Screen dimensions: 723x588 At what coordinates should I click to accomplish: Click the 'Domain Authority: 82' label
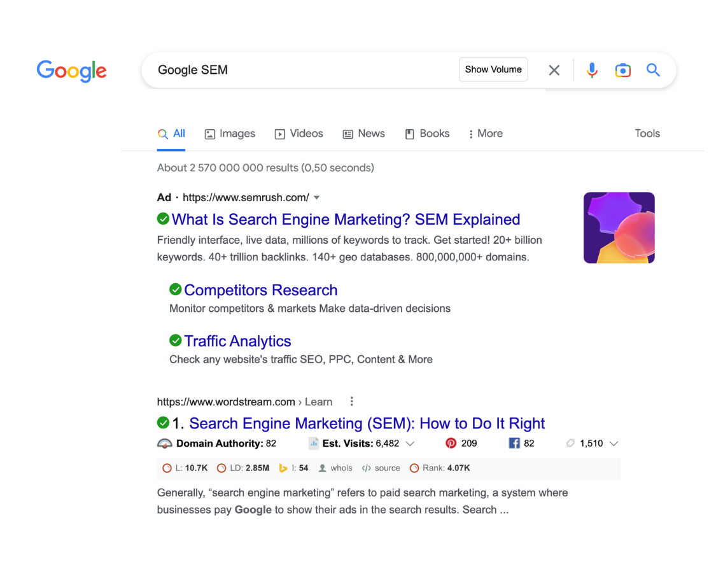click(227, 444)
